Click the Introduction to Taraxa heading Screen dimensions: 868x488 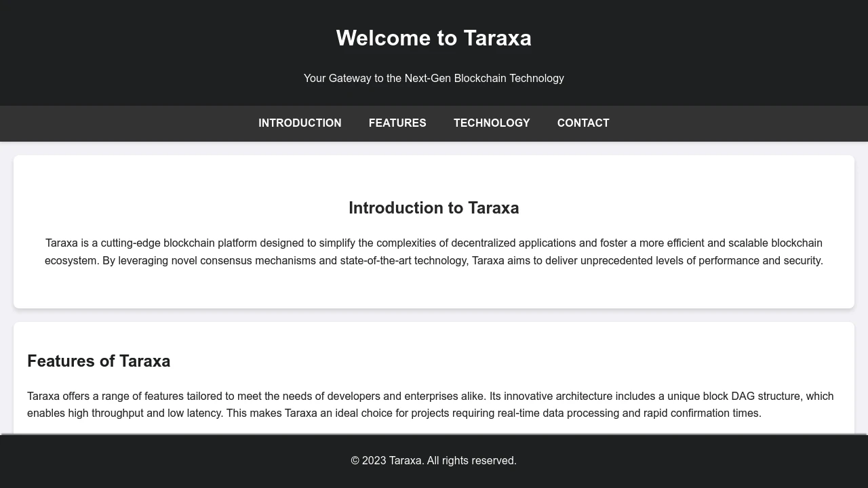[434, 208]
